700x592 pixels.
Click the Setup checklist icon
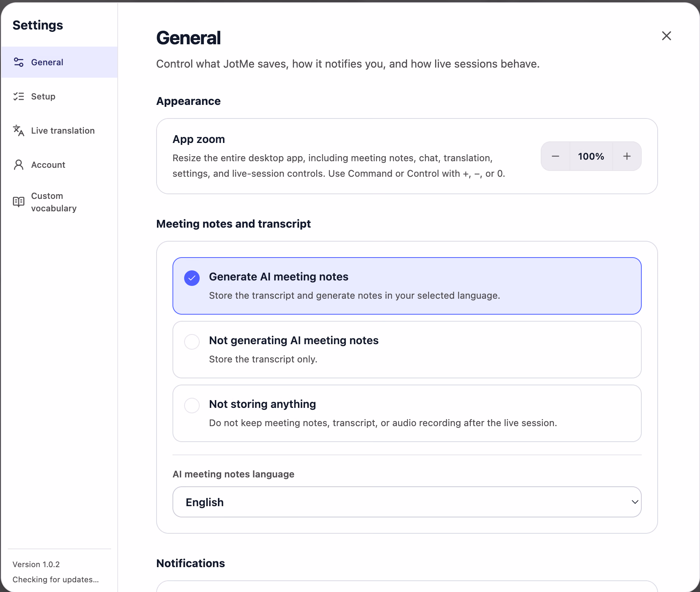(19, 96)
